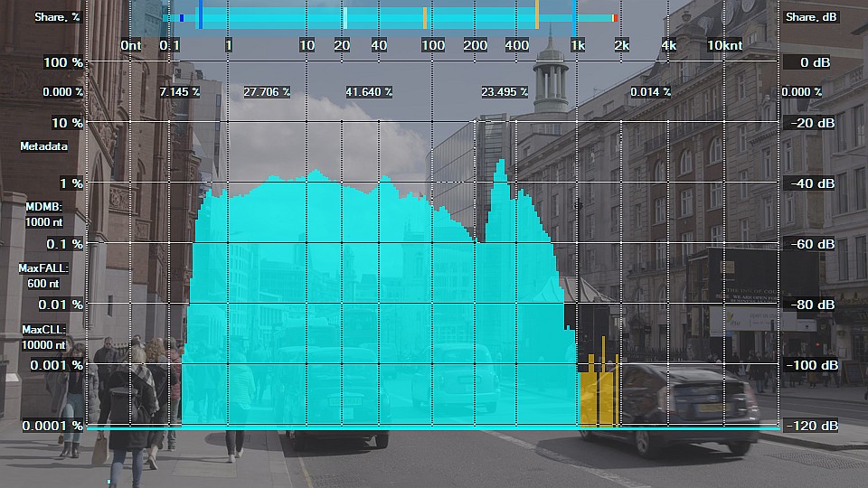Click the 10knt axis label
The width and height of the screenshot is (868, 488).
(x=724, y=45)
